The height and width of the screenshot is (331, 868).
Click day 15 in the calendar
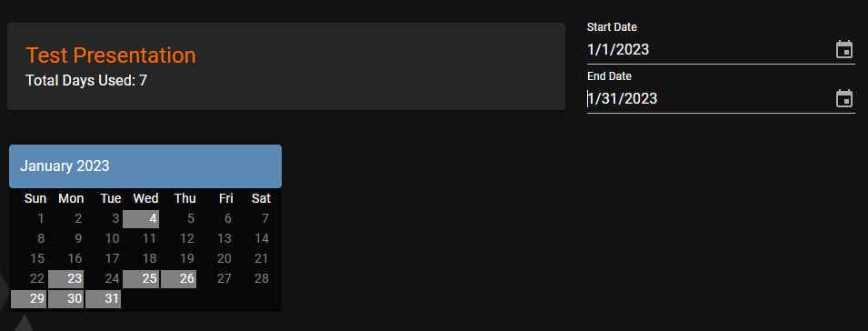(x=37, y=258)
